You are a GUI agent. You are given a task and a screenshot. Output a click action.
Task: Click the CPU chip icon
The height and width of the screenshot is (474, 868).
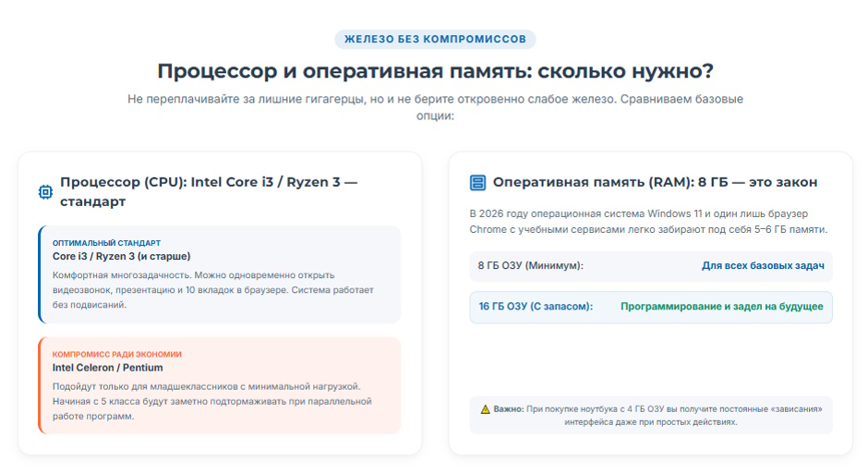point(45,191)
